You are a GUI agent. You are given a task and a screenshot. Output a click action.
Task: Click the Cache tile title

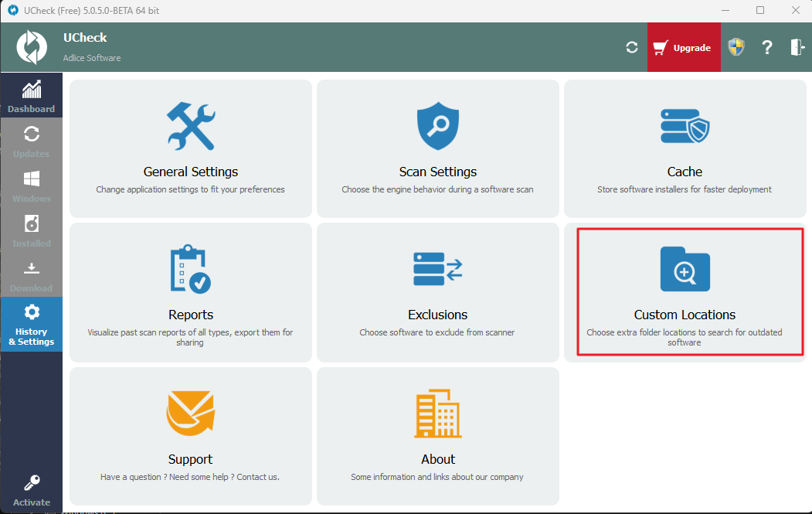tap(685, 172)
